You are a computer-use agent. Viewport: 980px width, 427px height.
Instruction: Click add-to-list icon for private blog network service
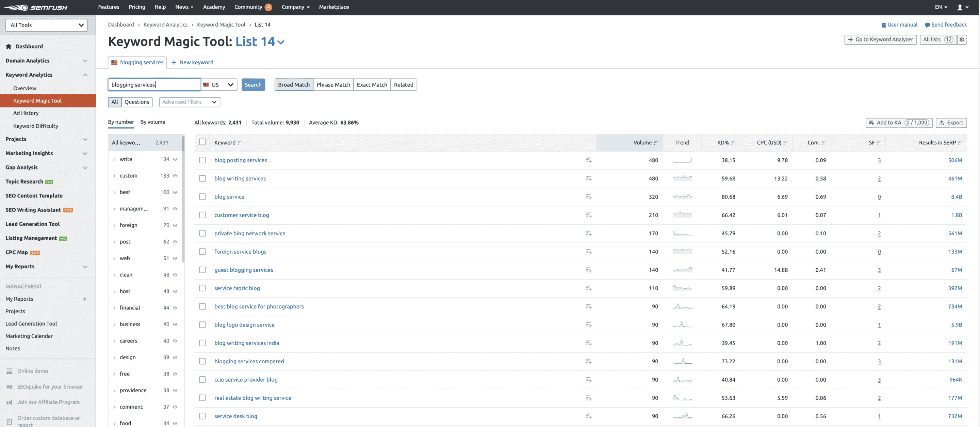point(588,233)
